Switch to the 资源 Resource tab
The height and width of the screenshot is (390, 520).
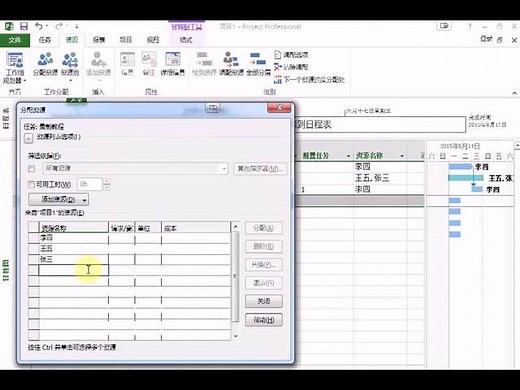point(72,40)
